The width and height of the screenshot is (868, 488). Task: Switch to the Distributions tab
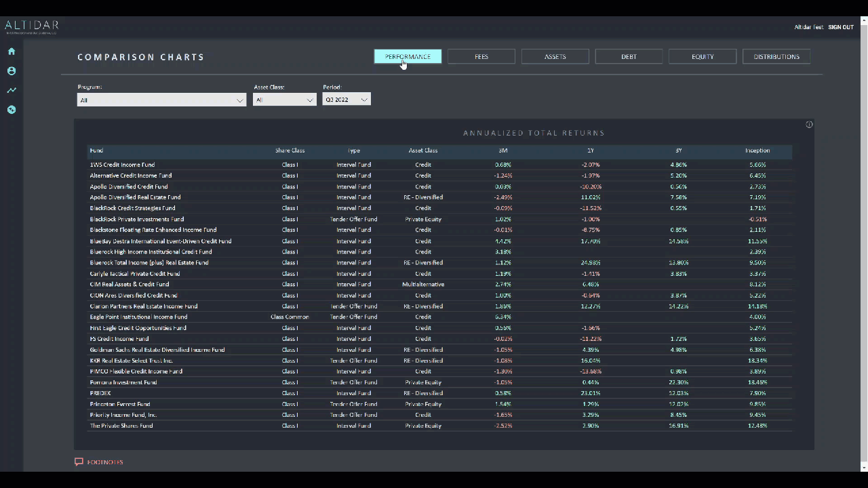click(776, 57)
